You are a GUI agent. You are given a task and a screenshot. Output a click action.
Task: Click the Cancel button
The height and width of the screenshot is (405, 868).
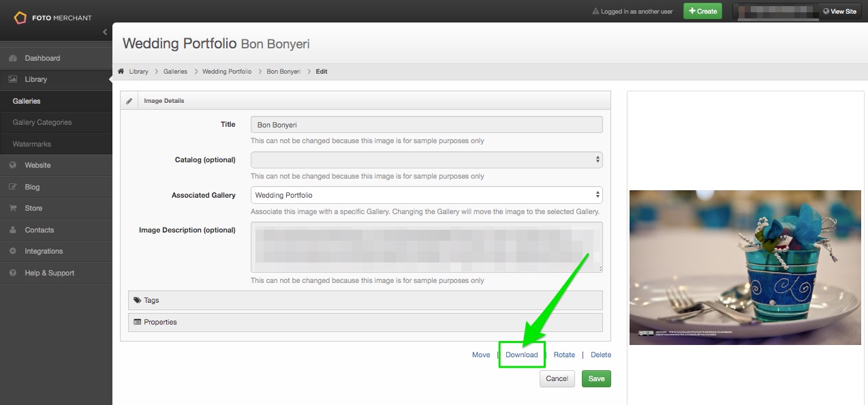click(x=557, y=378)
